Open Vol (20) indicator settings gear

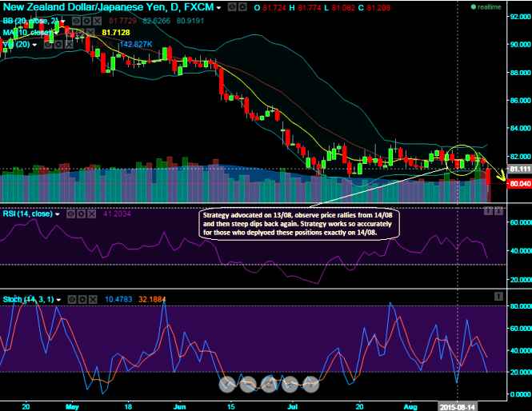[58, 45]
